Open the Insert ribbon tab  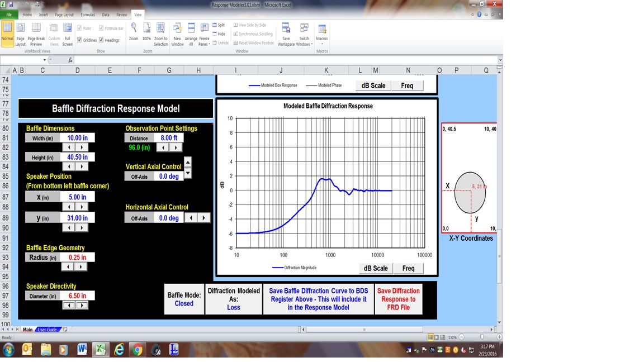43,15
